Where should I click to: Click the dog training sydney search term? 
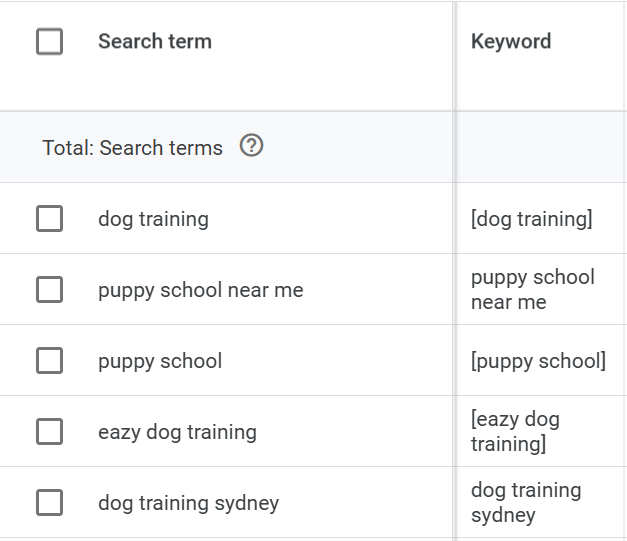[188, 503]
